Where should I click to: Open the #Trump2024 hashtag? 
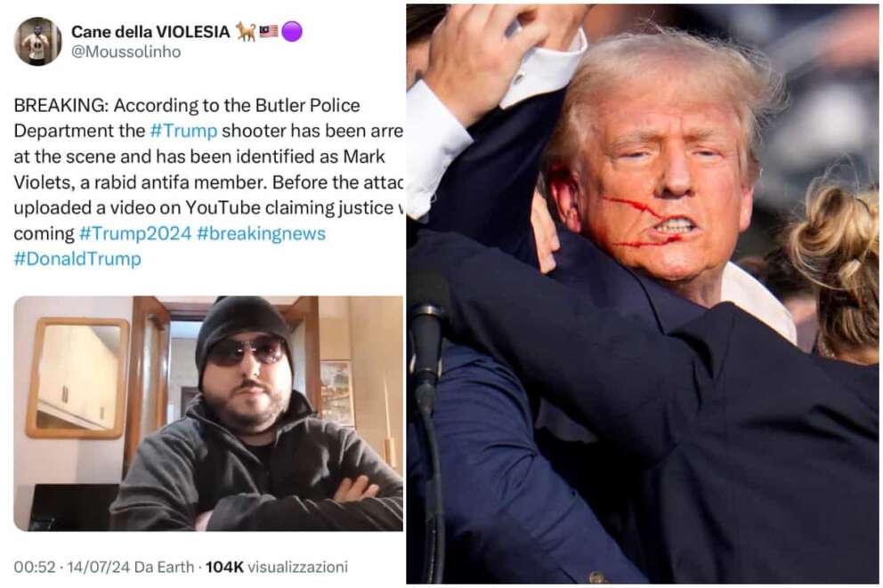tap(135, 233)
